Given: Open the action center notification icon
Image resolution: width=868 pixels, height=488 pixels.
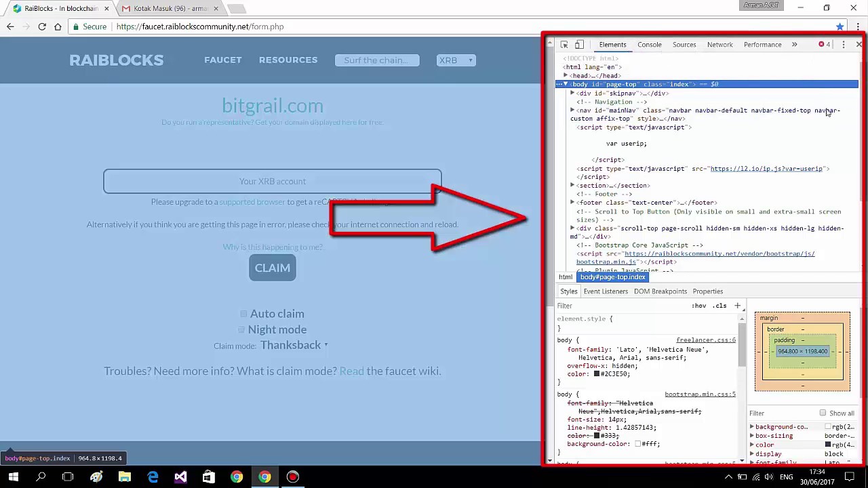Looking at the screenshot, I should [849, 477].
